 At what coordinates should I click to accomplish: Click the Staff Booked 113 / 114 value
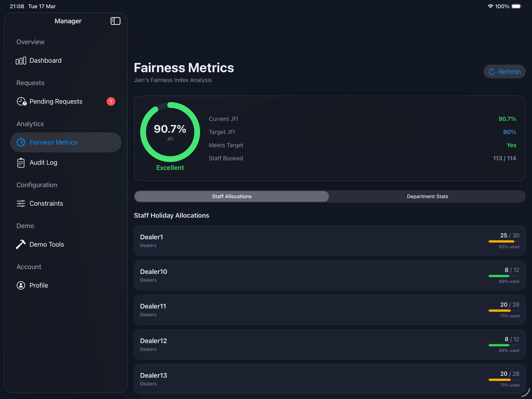click(505, 158)
